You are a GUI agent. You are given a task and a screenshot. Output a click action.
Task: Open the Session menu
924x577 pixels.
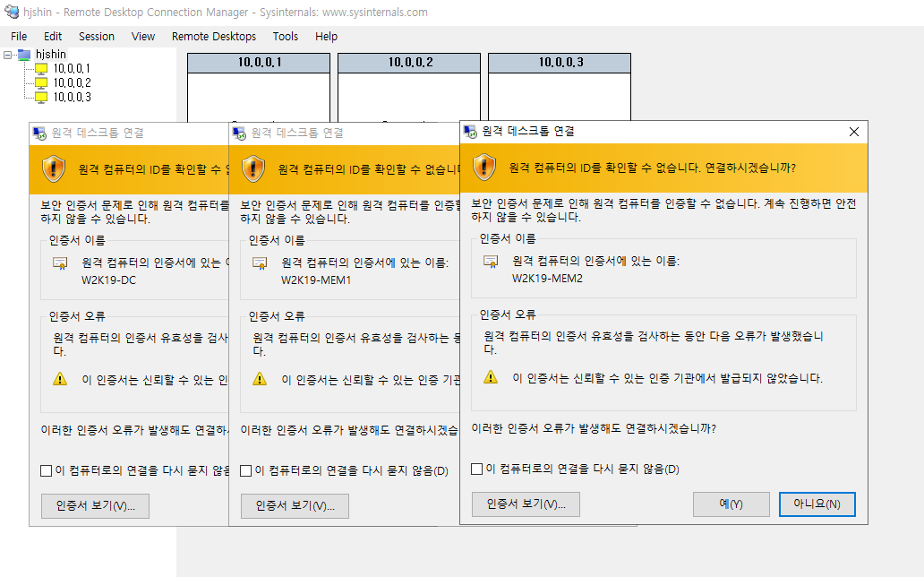(x=97, y=37)
